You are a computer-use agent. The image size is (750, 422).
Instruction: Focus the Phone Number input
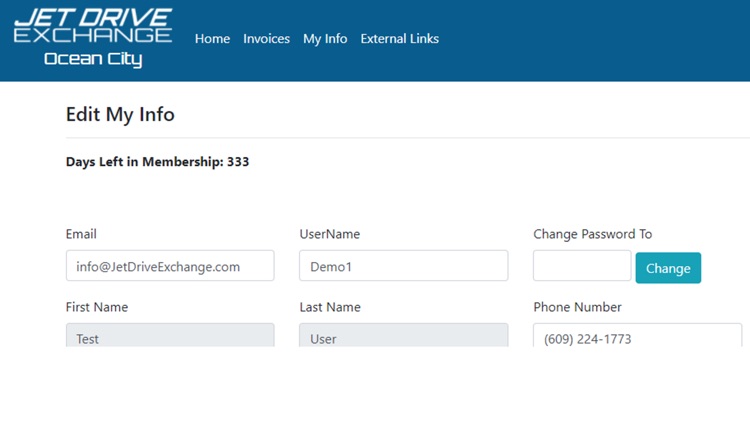[637, 337]
